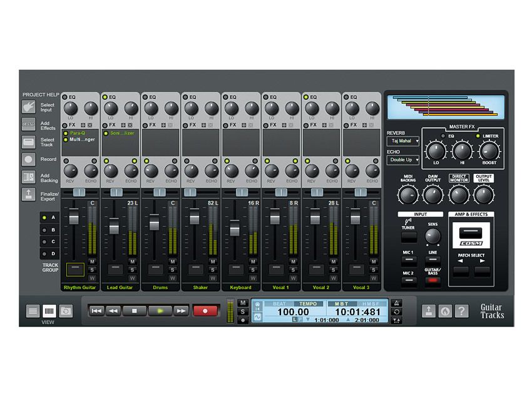Open the Add Backing icon

click(x=29, y=177)
